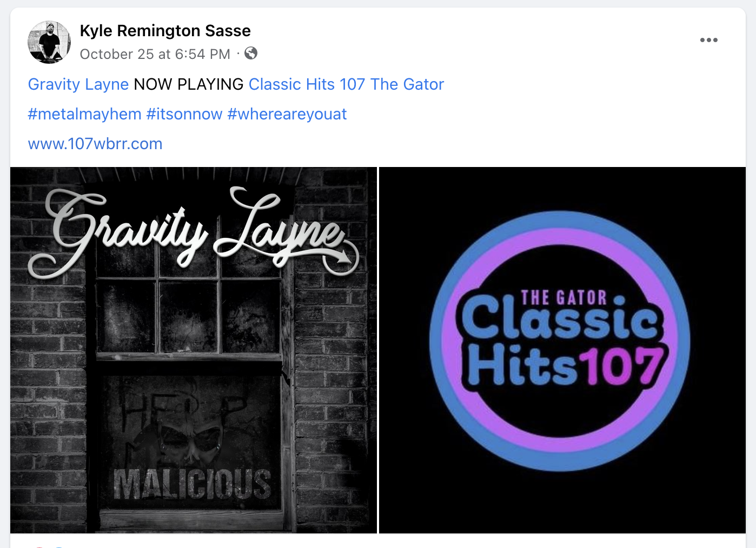Image resolution: width=756 pixels, height=548 pixels.
Task: Open the October 25 post timestamp
Action: click(155, 54)
